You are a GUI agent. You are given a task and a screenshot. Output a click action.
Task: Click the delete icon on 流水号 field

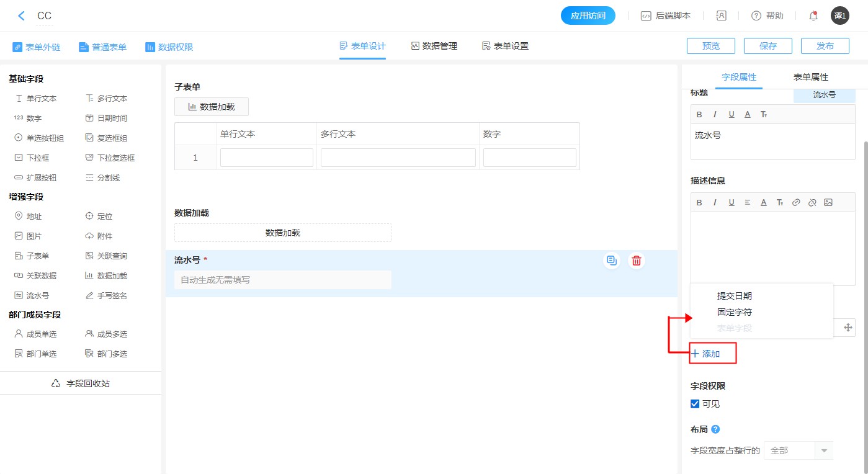point(636,261)
